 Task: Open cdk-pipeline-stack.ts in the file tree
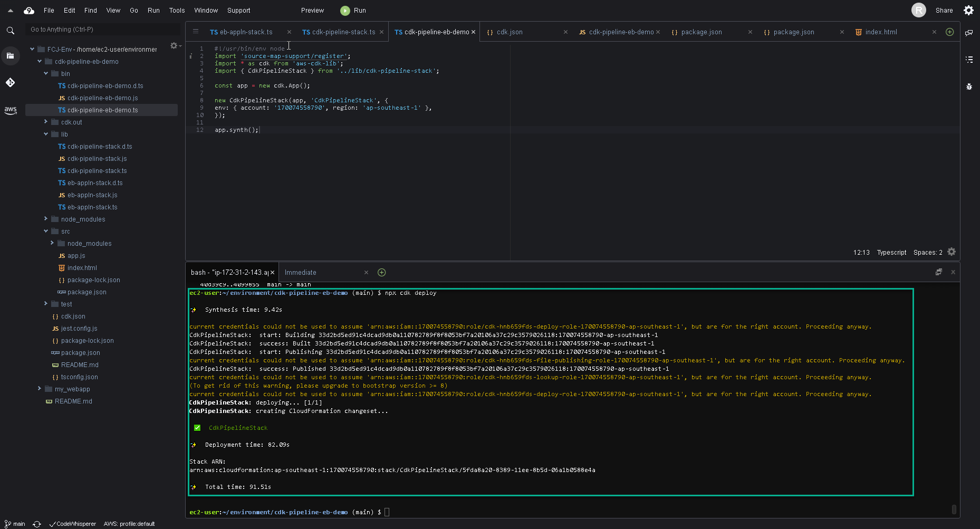point(97,171)
